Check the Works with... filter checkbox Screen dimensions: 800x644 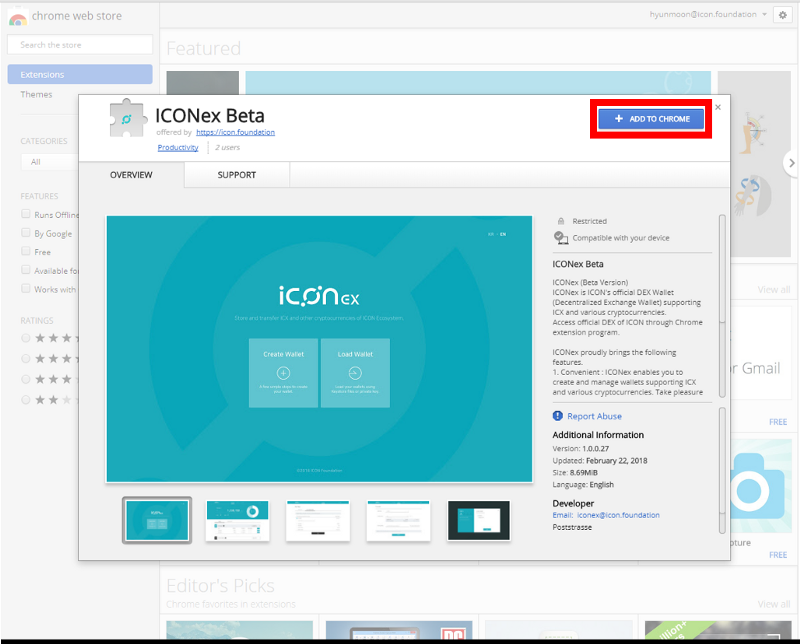click(x=26, y=288)
